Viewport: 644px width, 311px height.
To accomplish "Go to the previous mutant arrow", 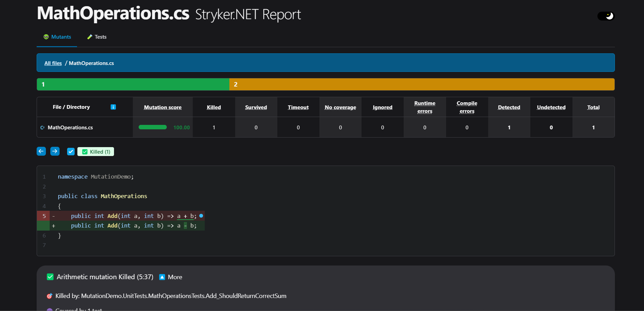I will (x=41, y=151).
